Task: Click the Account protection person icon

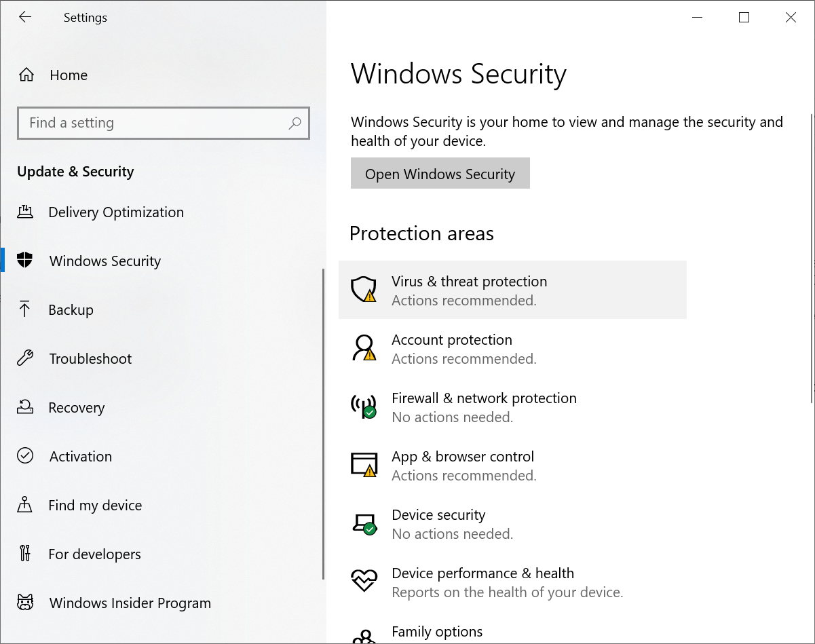Action: (x=363, y=348)
